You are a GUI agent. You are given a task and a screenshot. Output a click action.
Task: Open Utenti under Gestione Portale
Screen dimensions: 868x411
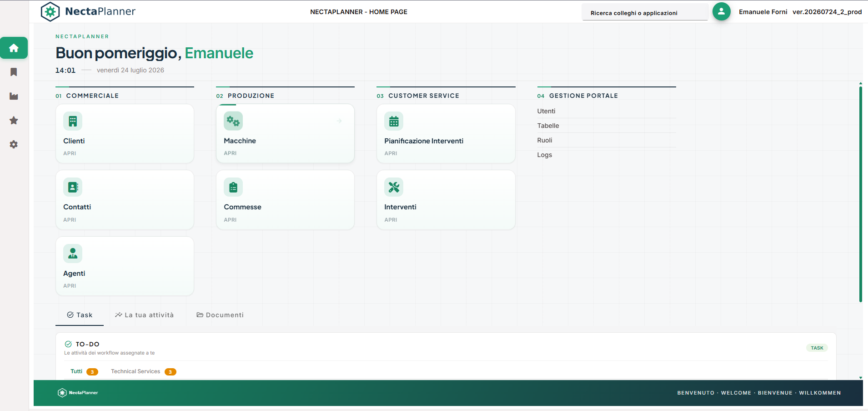(x=607, y=111)
